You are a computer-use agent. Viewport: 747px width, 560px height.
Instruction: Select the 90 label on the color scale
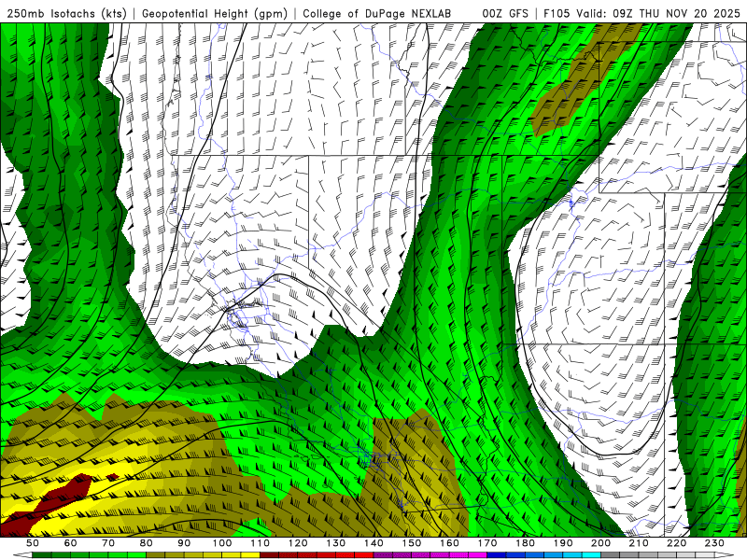184,543
